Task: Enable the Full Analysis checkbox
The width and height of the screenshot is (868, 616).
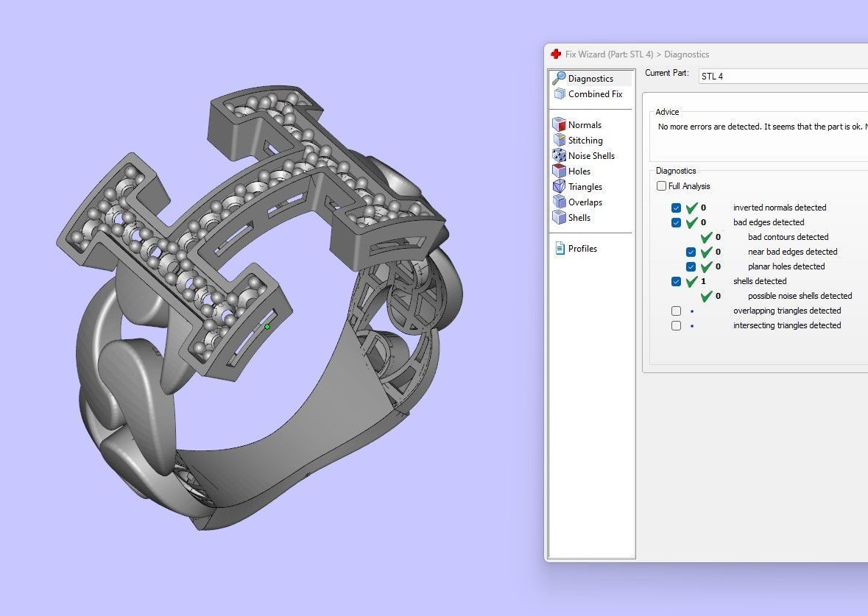Action: (661, 186)
